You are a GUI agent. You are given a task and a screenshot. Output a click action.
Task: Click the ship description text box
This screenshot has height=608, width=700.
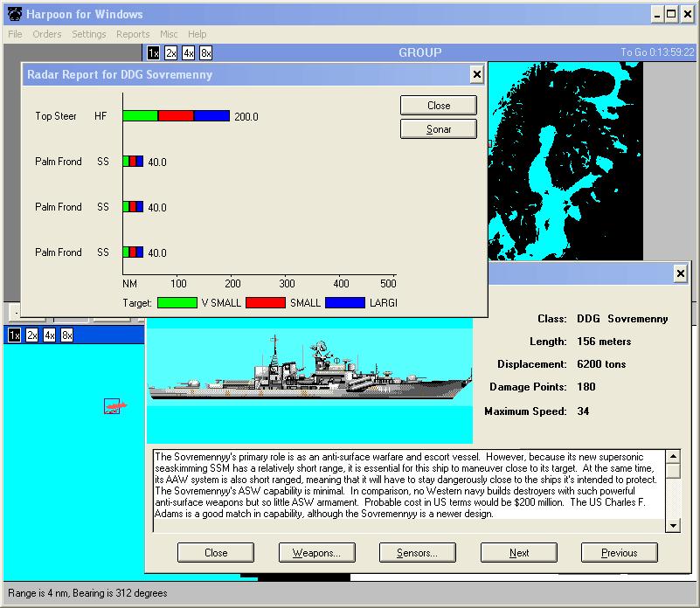(409, 491)
